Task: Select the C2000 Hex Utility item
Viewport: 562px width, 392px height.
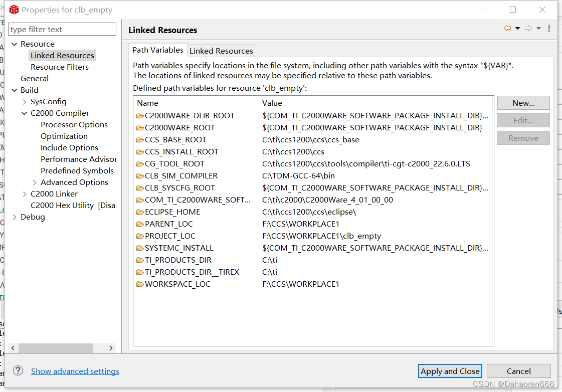Action: click(x=74, y=206)
